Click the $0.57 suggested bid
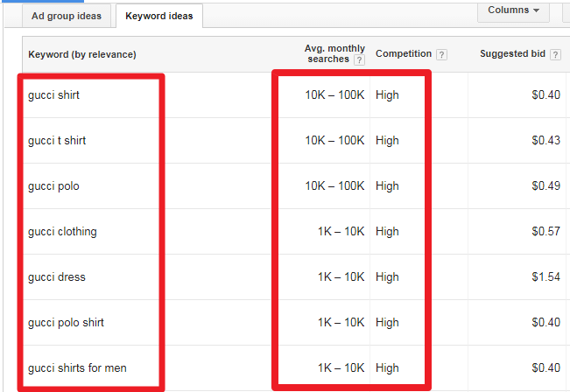The height and width of the screenshot is (392, 570). pyautogui.click(x=545, y=231)
